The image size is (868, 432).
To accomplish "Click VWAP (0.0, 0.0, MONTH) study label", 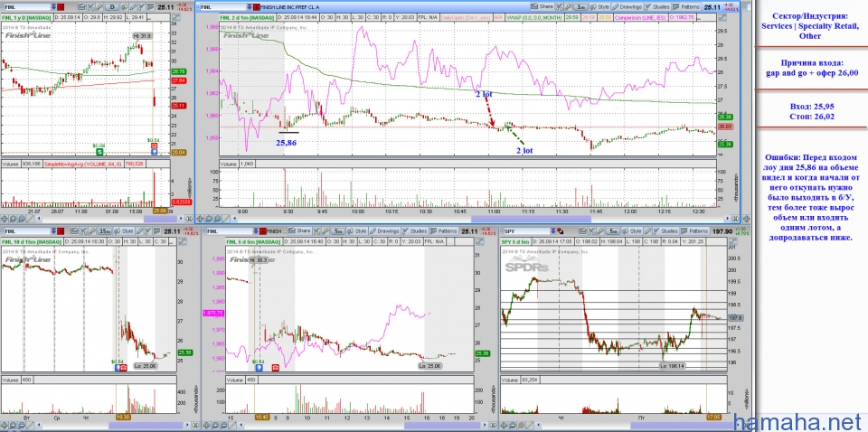I will 534,18.
